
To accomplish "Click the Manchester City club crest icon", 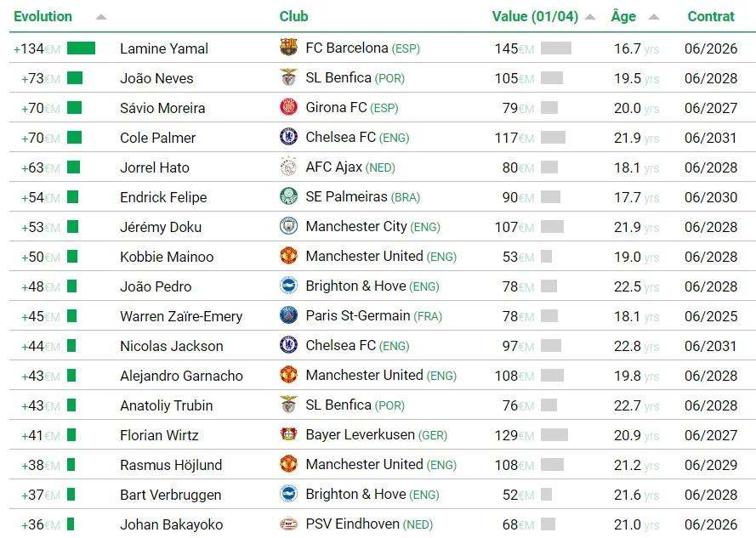I will pos(289,227).
